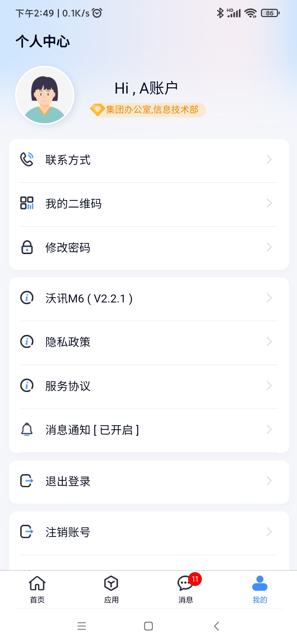
Task: Tap the 退出登录 label
Action: coord(68,481)
